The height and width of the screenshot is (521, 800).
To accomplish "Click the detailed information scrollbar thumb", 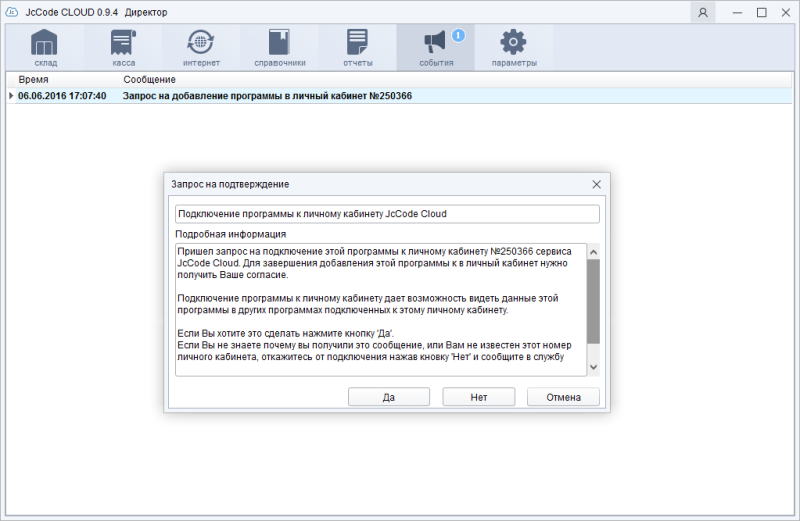I will pos(593,300).
